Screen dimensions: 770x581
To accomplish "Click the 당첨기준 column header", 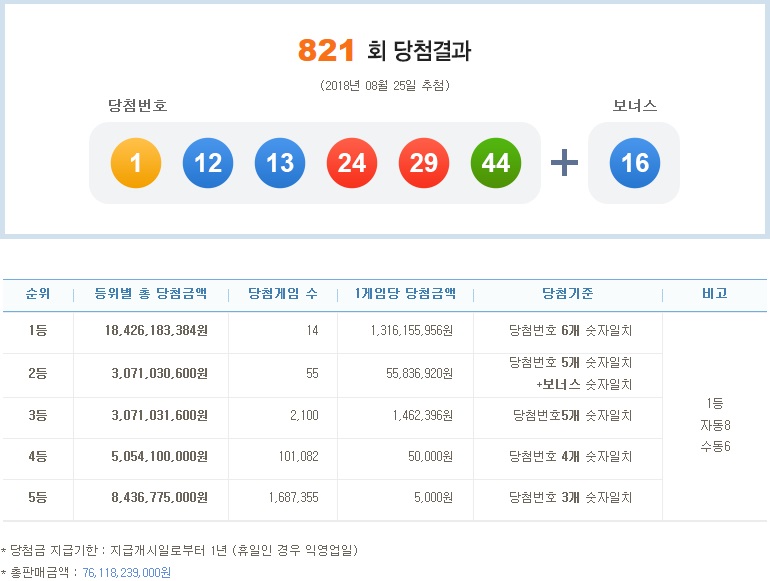I will [568, 294].
